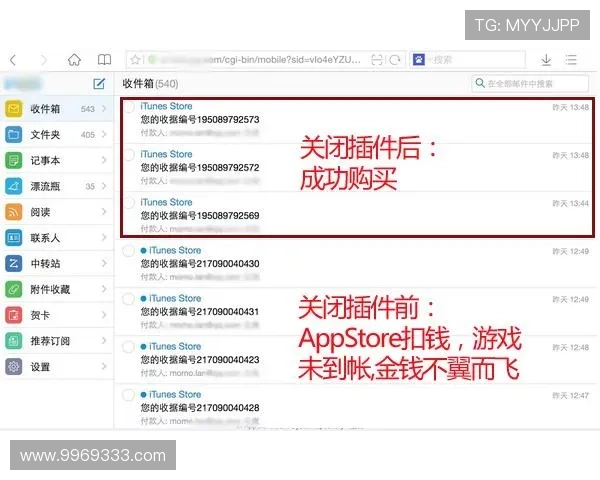Go back with browser back arrow

pos(13,60)
